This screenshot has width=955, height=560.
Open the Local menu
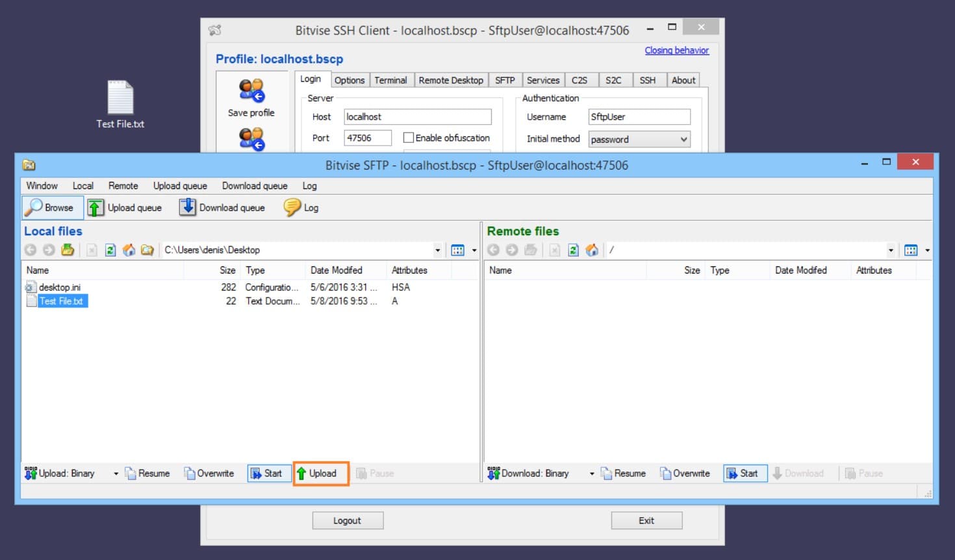(x=83, y=186)
